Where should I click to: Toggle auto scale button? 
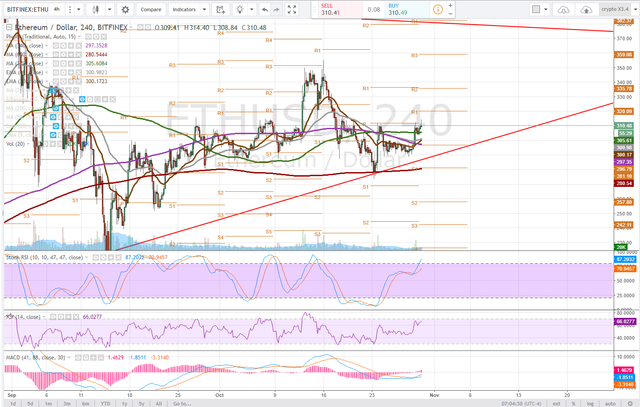click(610, 404)
